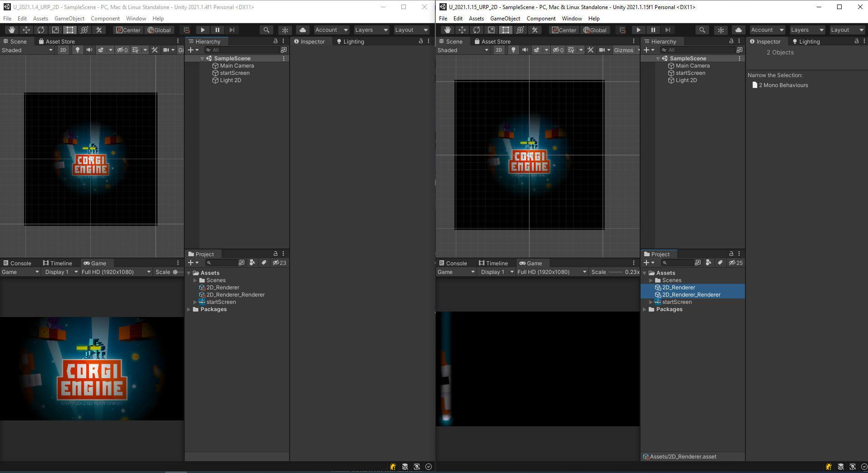Click the Unity cloud Collab icon
Image resolution: width=868 pixels, height=473 pixels.
pyautogui.click(x=302, y=29)
